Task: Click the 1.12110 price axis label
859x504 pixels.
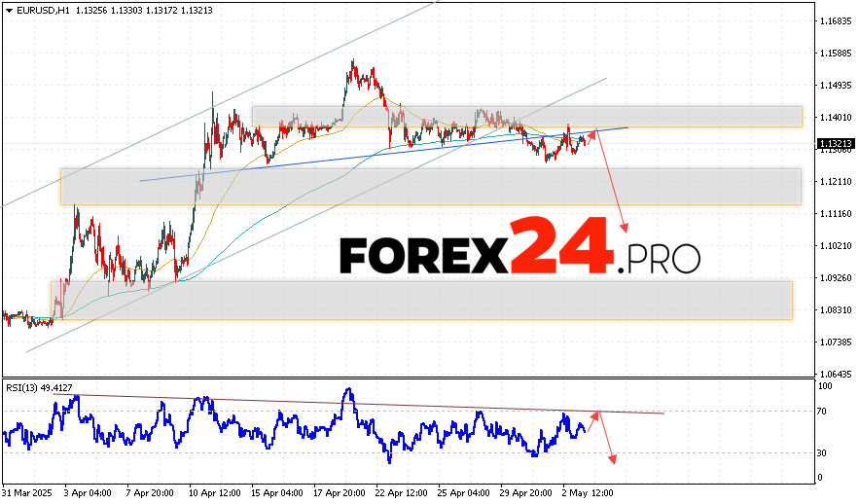Action: pyautogui.click(x=836, y=182)
